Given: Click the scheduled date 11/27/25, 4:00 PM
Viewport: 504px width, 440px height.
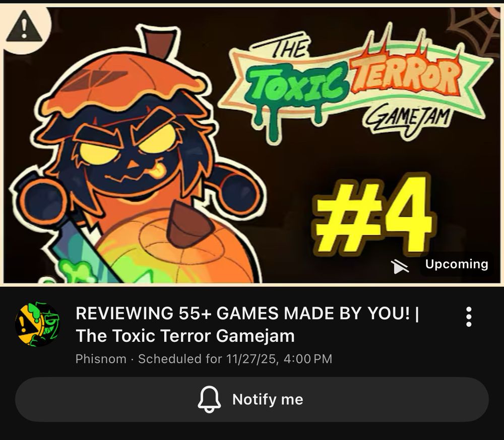Looking at the screenshot, I should (279, 359).
